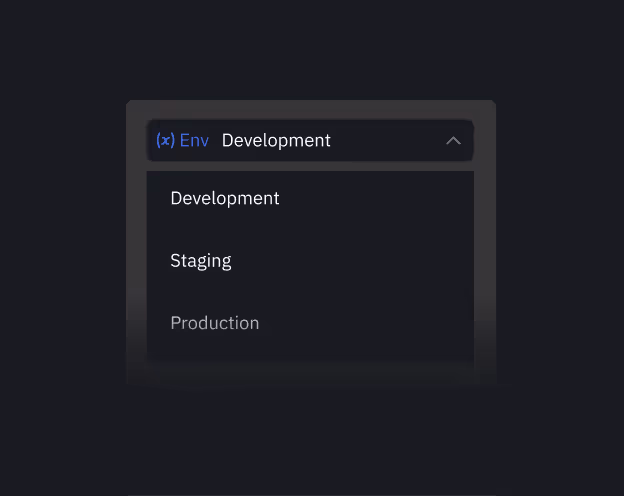This screenshot has width=624, height=496.
Task: Select the Development option in the list
Action: [225, 198]
